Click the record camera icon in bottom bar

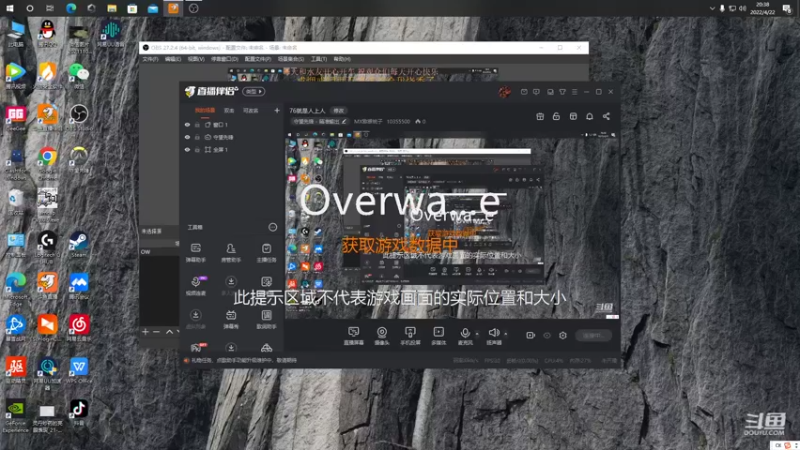[531, 335]
